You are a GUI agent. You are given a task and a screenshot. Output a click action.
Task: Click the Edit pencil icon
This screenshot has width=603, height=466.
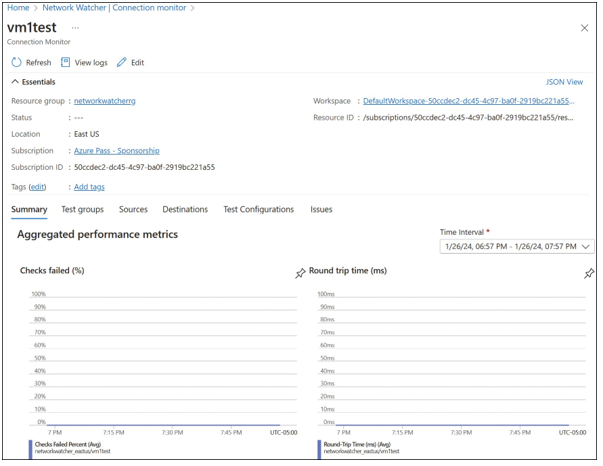(x=122, y=62)
